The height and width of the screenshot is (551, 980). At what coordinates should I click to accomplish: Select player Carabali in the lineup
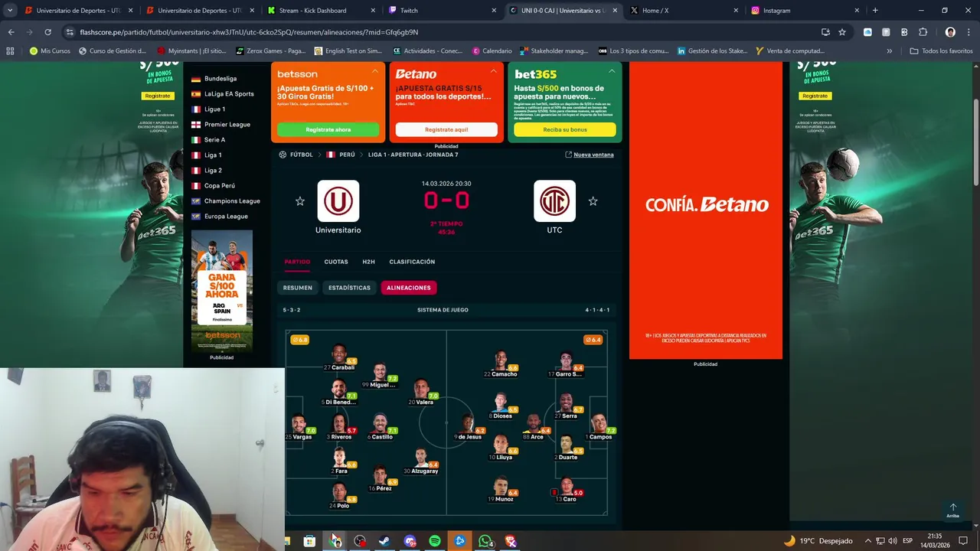pyautogui.click(x=339, y=357)
